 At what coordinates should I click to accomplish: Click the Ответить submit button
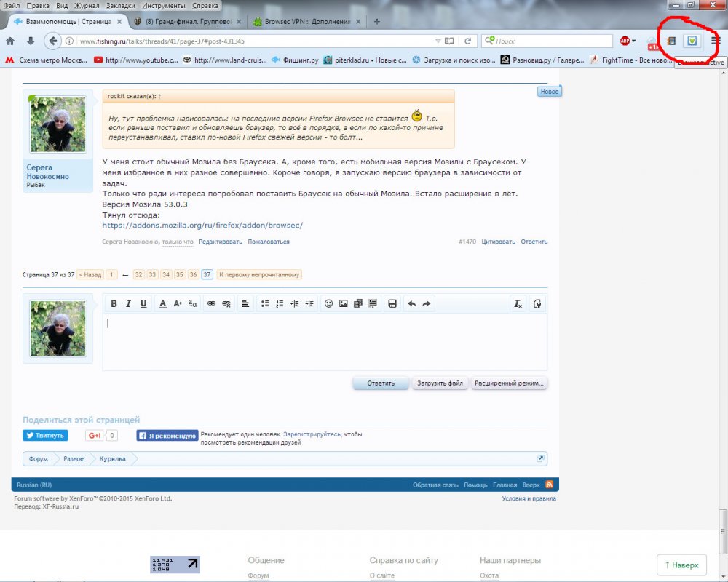(x=381, y=383)
